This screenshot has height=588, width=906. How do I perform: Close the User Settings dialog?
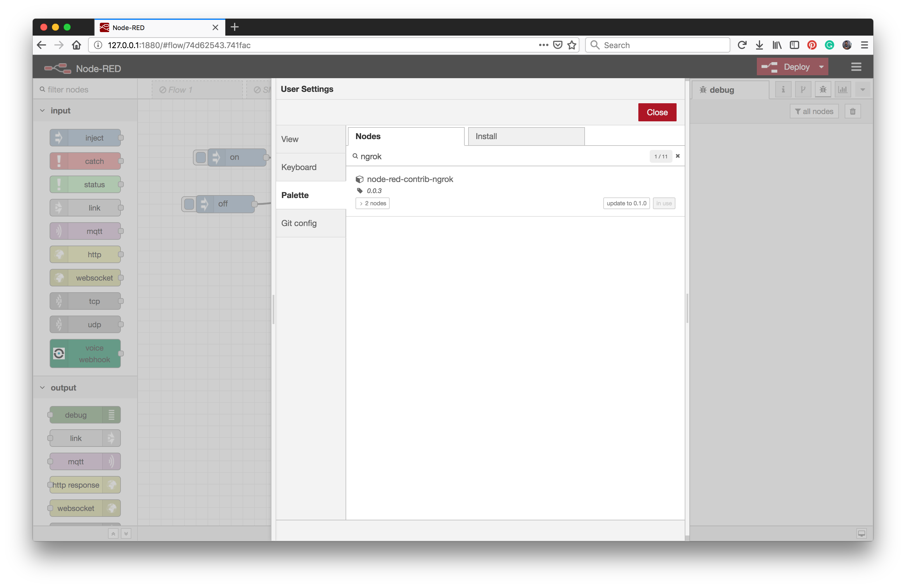[x=657, y=112]
